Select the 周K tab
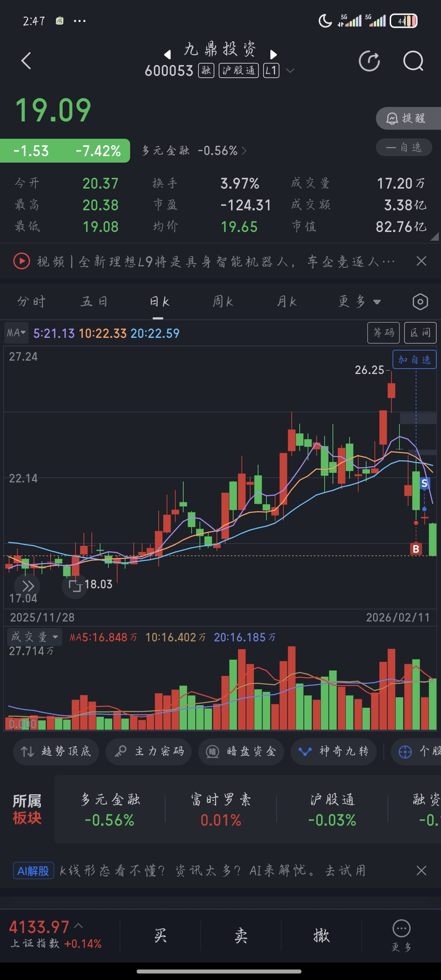 click(223, 302)
